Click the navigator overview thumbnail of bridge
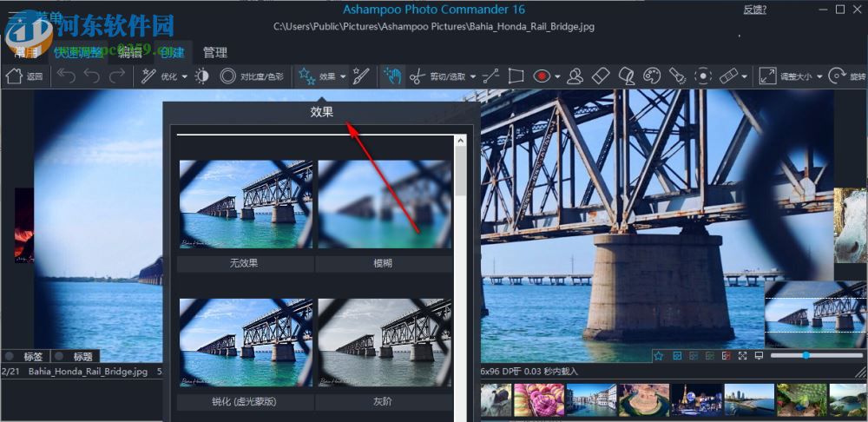The image size is (868, 422). pos(816,314)
